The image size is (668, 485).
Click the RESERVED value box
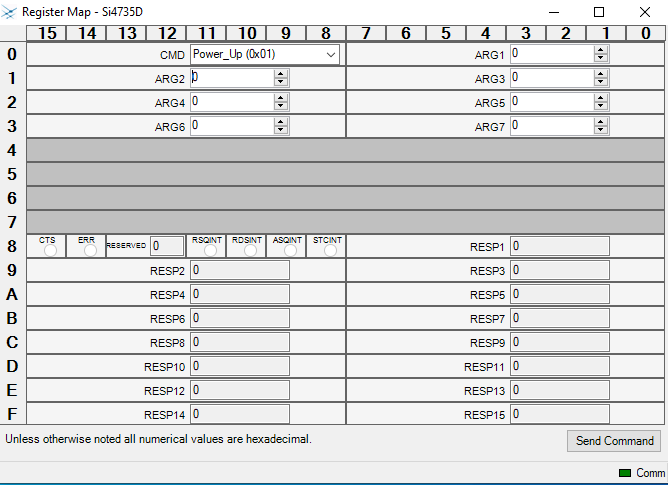click(167, 246)
